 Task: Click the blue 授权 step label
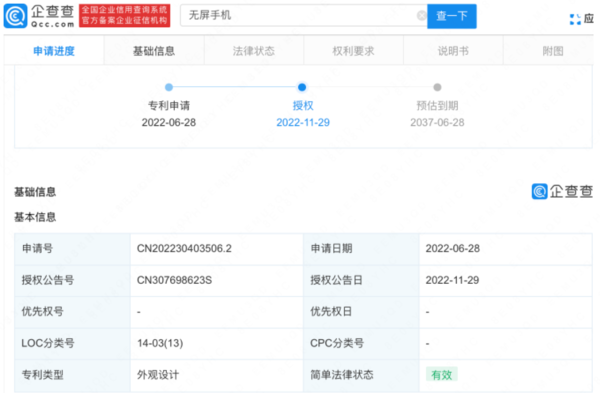tap(303, 106)
